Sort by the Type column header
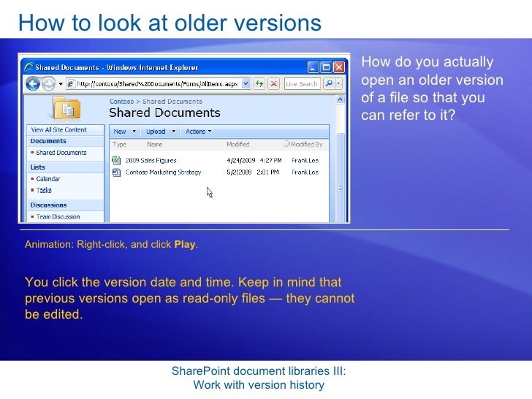This screenshot has height=399, width=532. [x=119, y=145]
